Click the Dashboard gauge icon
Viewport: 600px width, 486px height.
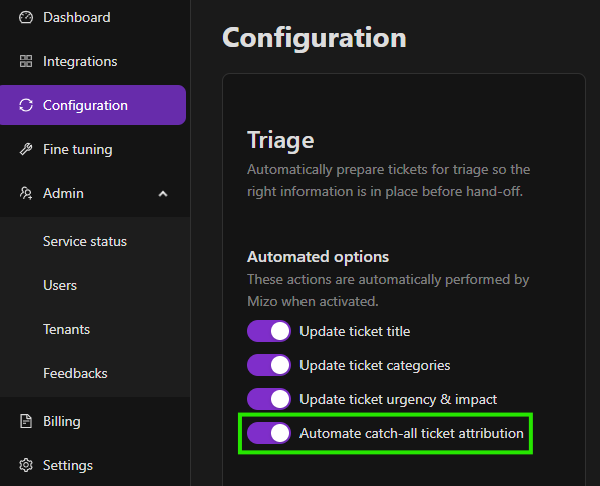[26, 17]
